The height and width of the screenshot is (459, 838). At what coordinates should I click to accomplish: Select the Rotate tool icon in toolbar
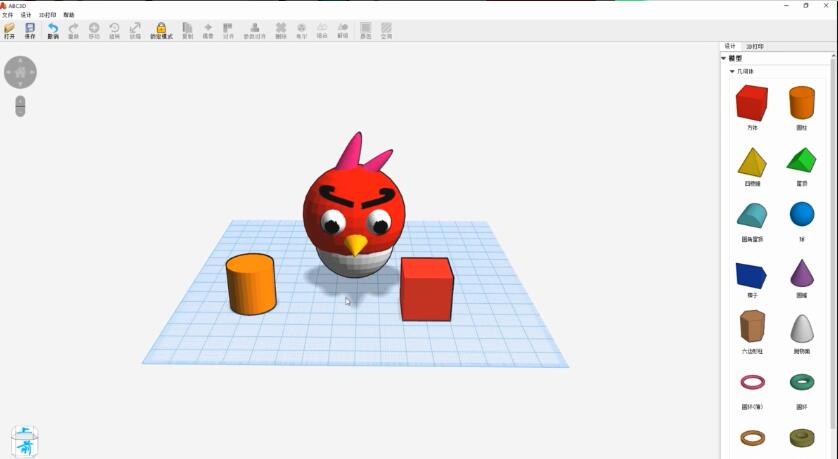(x=114, y=28)
